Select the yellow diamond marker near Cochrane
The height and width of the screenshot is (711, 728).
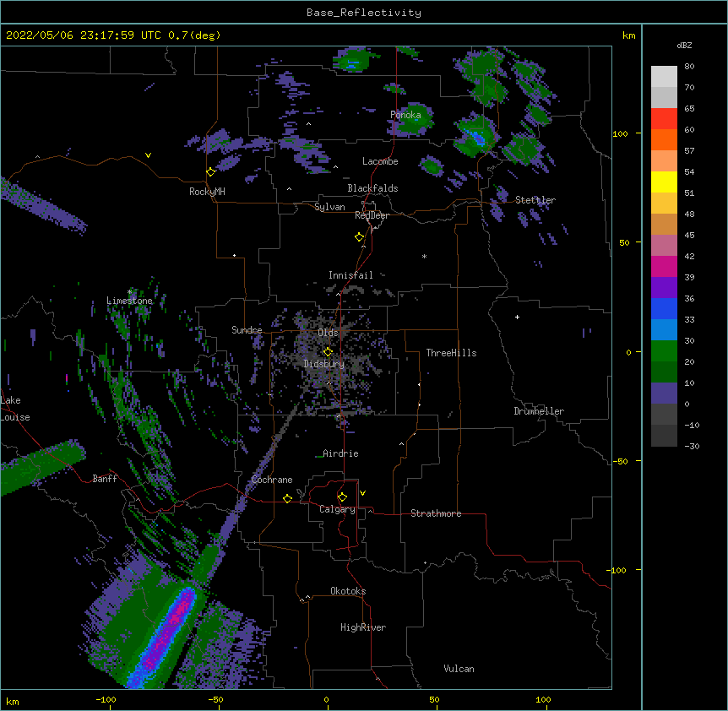click(287, 498)
